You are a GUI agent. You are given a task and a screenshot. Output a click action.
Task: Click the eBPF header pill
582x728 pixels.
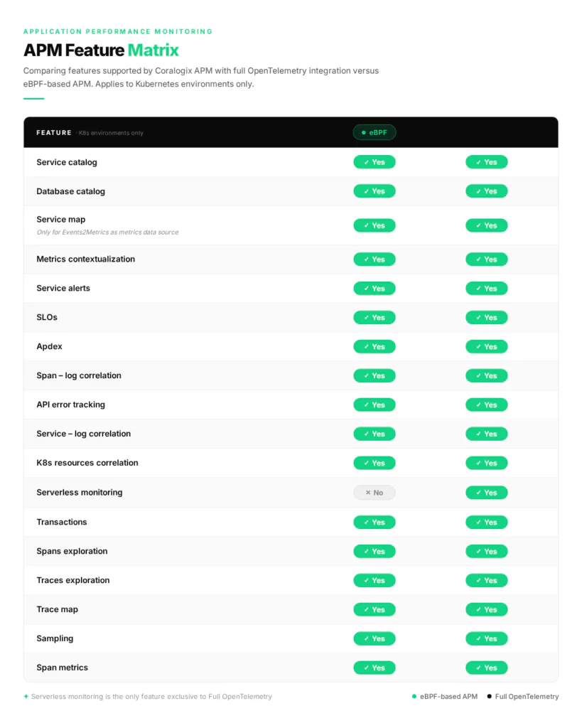click(x=374, y=132)
